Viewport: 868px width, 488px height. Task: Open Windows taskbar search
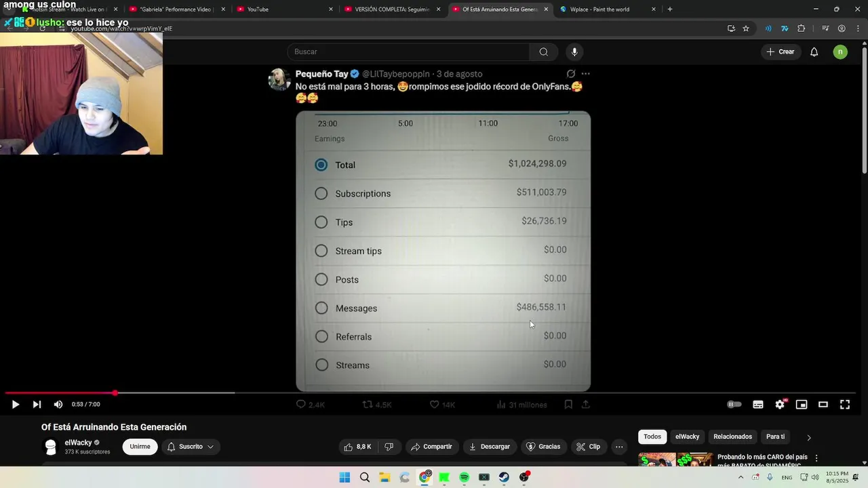click(365, 477)
